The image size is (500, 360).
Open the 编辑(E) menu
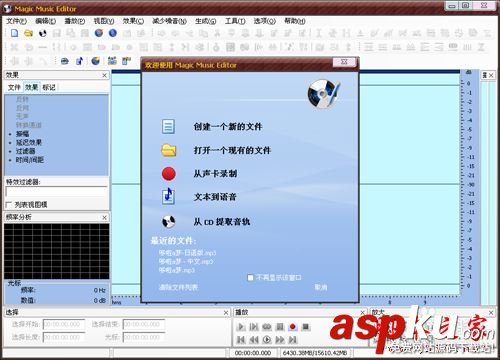pyautogui.click(x=46, y=21)
